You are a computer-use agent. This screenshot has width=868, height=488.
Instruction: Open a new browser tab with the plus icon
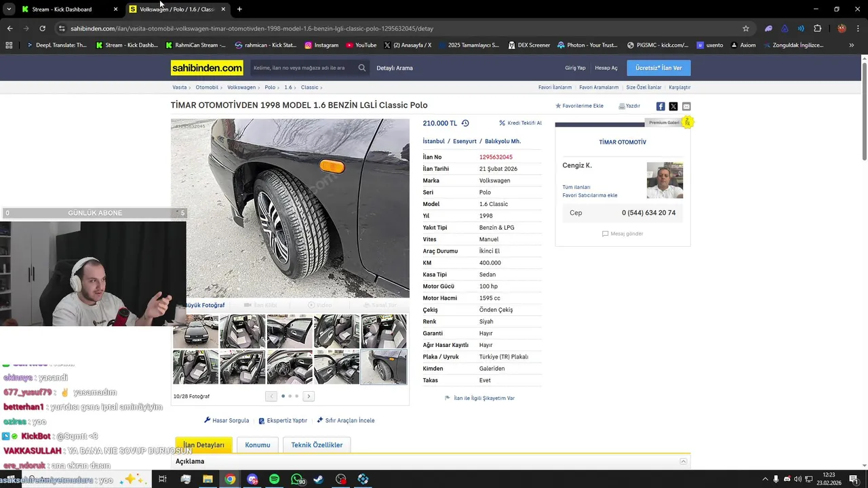[239, 9]
